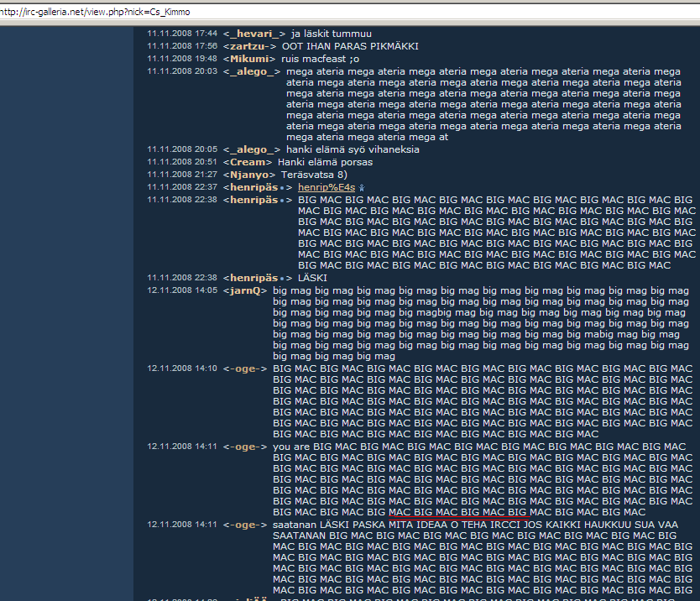Click -oge- nickname on the 14:10 comment
This screenshot has width=700, height=601.
click(245, 368)
